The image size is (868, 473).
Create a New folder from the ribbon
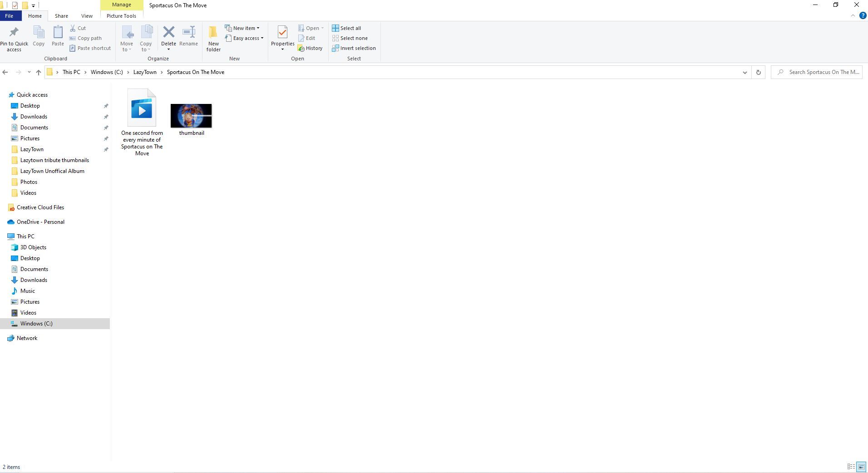[x=213, y=38]
